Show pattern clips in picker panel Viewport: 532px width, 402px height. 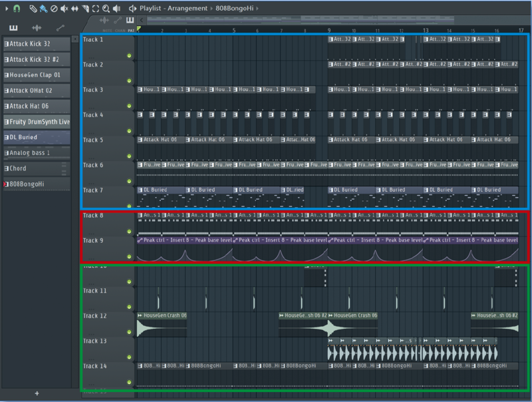coord(13,28)
